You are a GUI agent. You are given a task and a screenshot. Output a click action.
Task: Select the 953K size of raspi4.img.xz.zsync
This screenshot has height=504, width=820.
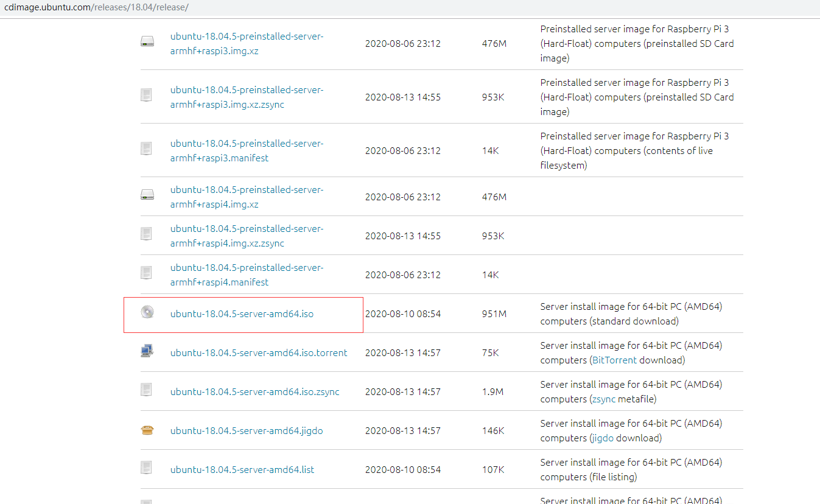[493, 236]
